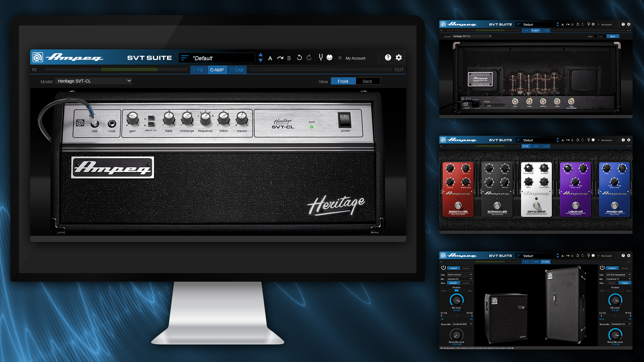Open the SVT-810 Squareback cab dropdown

coord(618,275)
